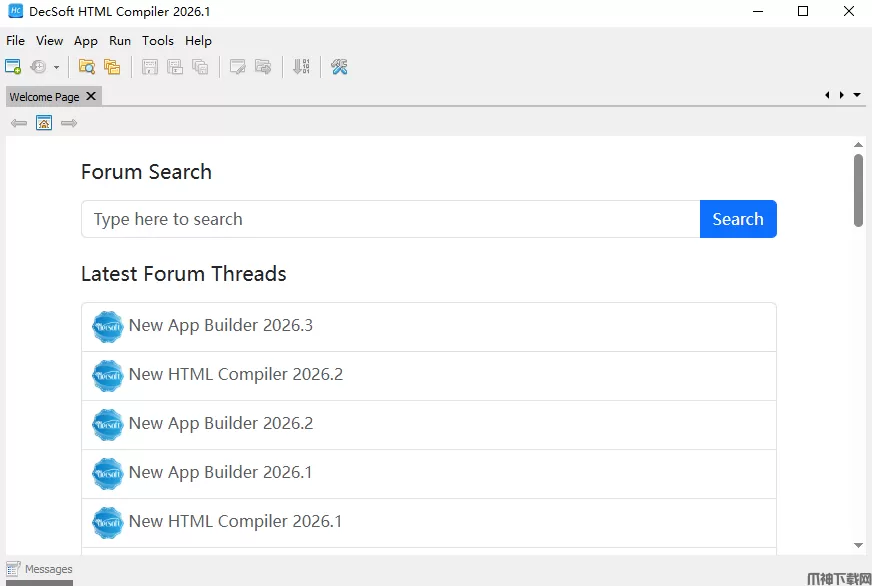This screenshot has width=872, height=586.
Task: Click the forum search input field
Action: 390,219
